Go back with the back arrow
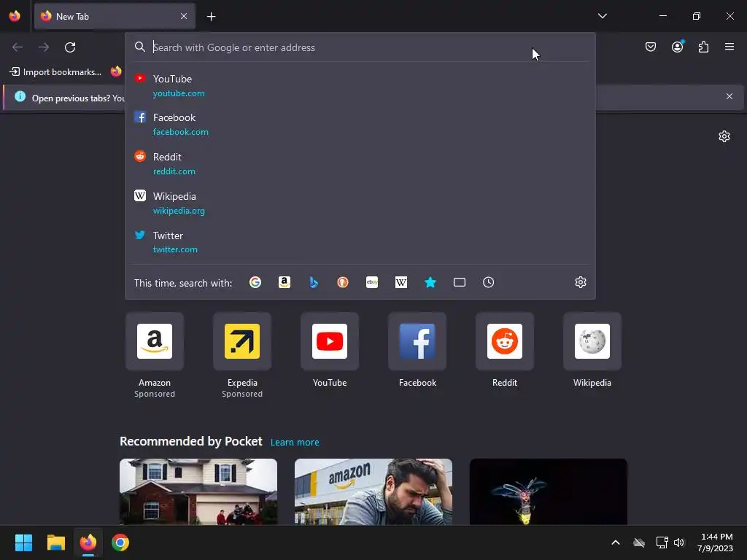 tap(18, 47)
